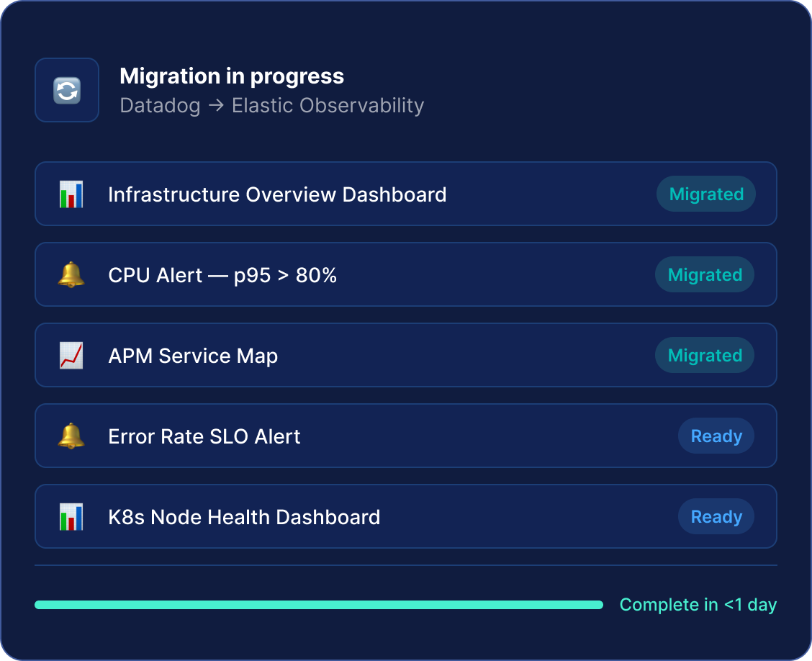Click the bell icon next to CPU Alert

[x=71, y=275]
